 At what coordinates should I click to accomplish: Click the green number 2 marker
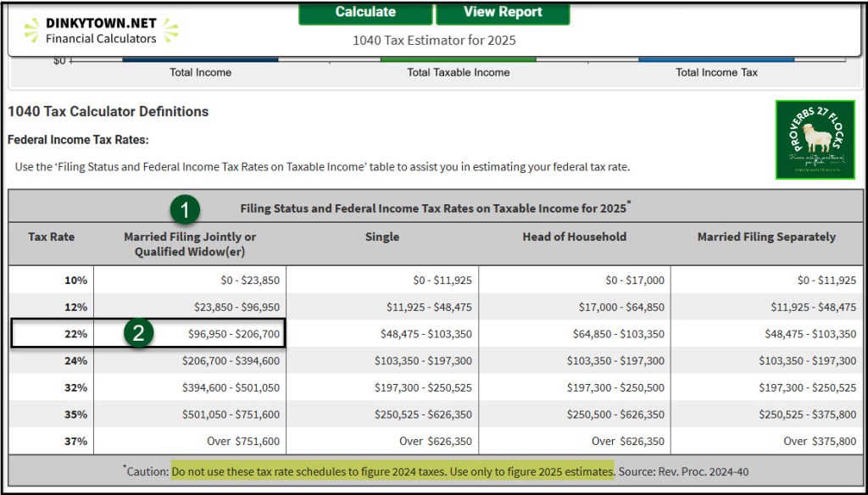138,333
